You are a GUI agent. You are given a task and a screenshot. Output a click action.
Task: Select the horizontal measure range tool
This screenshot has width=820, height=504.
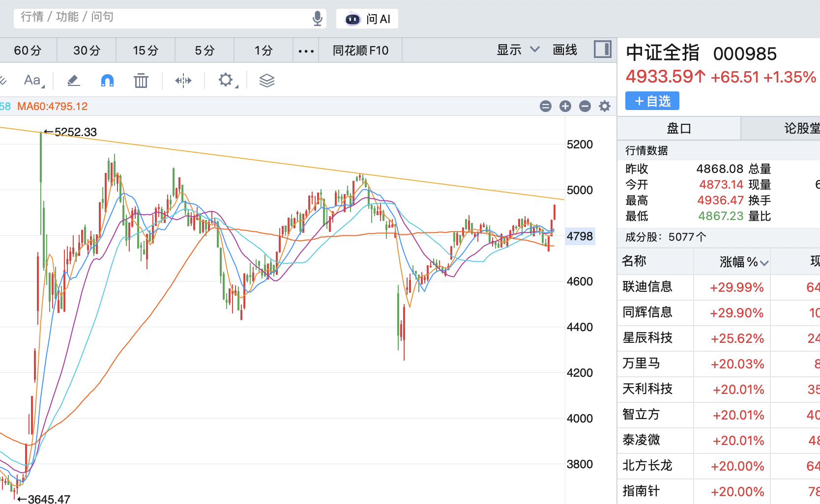click(183, 80)
